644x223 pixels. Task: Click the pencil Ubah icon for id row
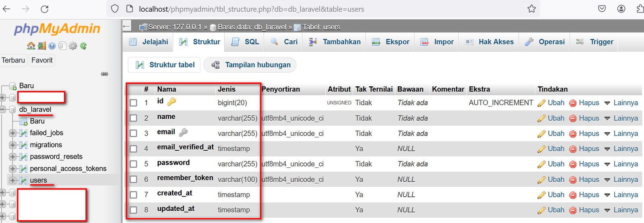[542, 103]
